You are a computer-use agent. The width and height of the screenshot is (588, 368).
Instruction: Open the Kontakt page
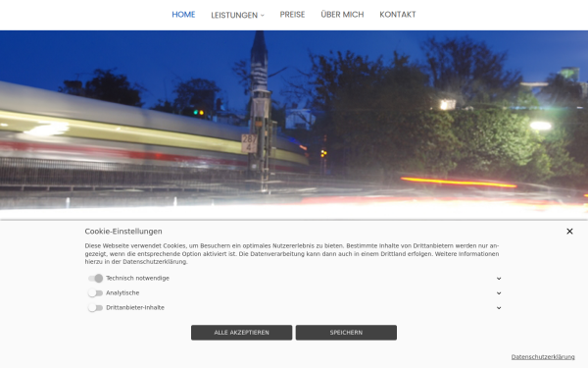click(398, 15)
